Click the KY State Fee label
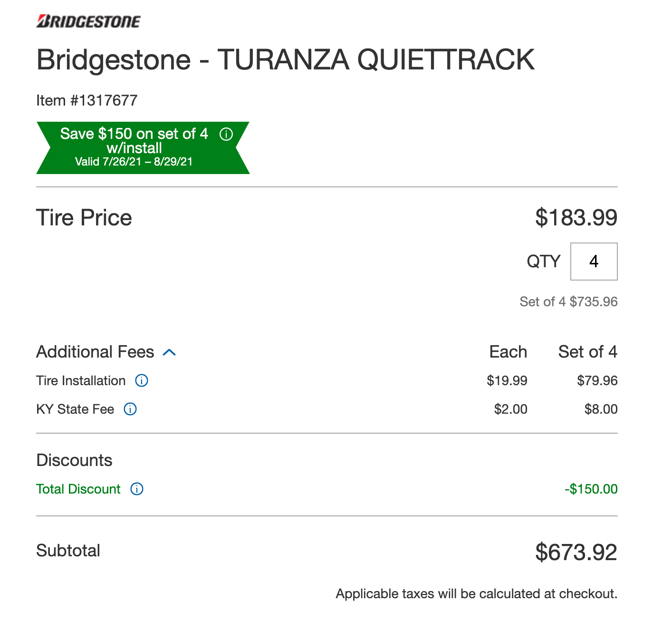 [x=75, y=409]
